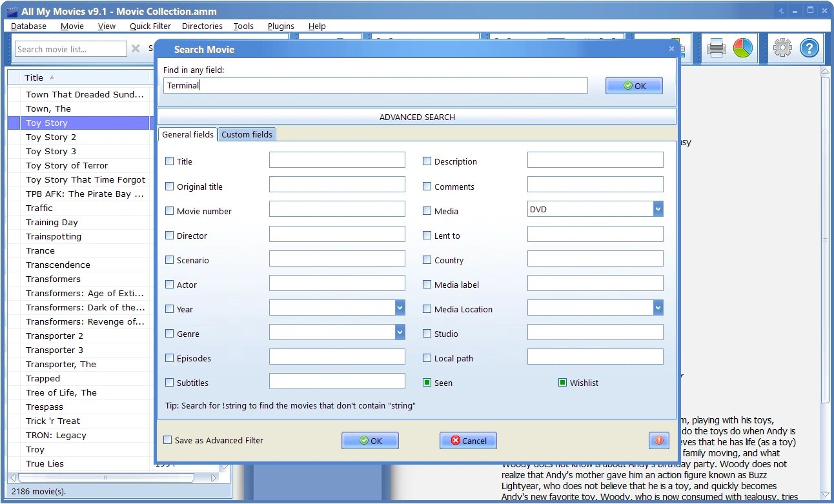834x504 pixels.
Task: Click the Print icon in the toolbar
Action: 717,48
